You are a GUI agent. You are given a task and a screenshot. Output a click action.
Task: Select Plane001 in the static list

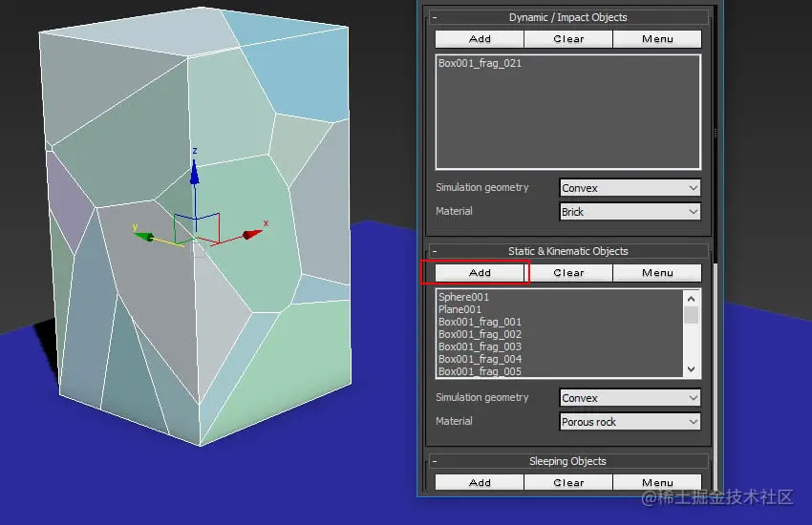click(x=459, y=309)
